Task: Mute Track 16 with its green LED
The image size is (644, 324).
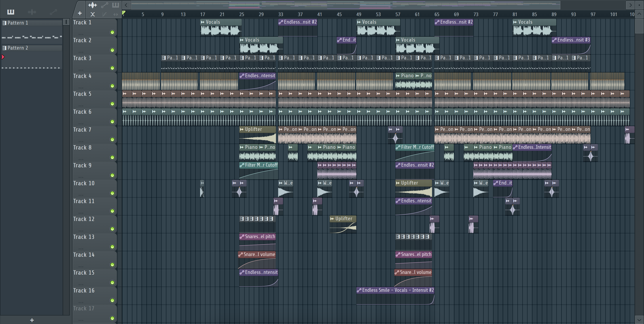Action: tap(112, 300)
